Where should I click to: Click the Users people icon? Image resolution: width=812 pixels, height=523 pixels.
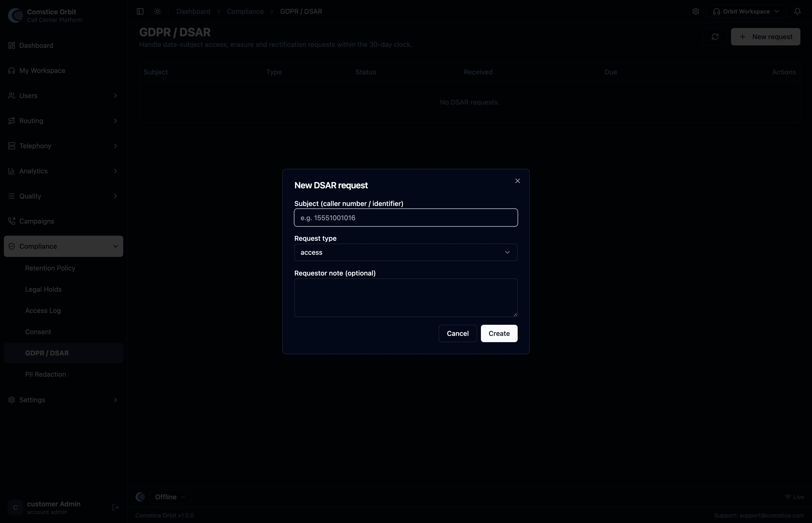click(x=12, y=96)
